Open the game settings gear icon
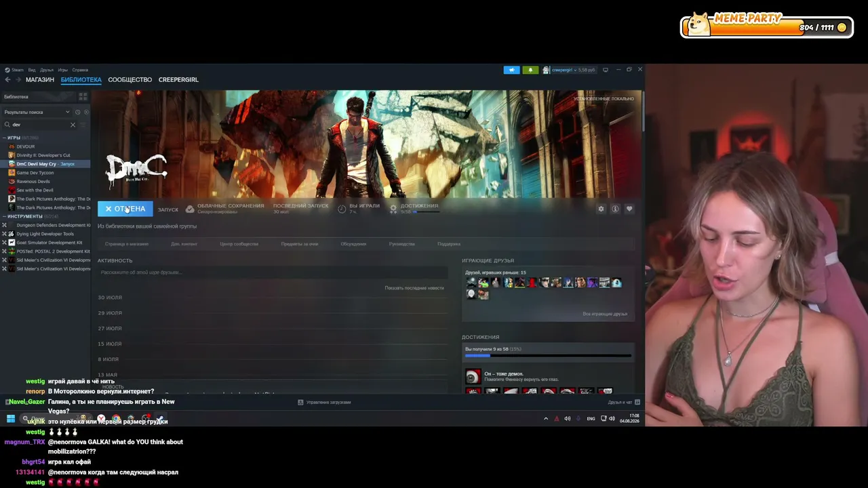Image resolution: width=868 pixels, height=488 pixels. coord(601,209)
